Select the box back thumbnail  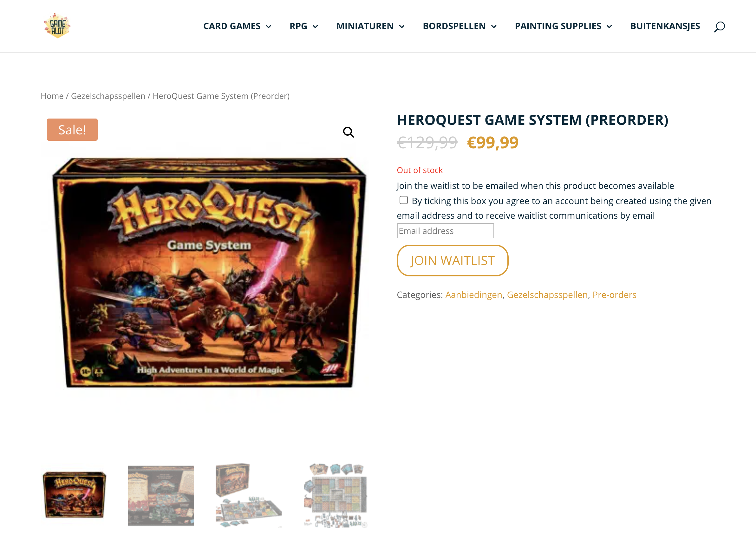[161, 495]
